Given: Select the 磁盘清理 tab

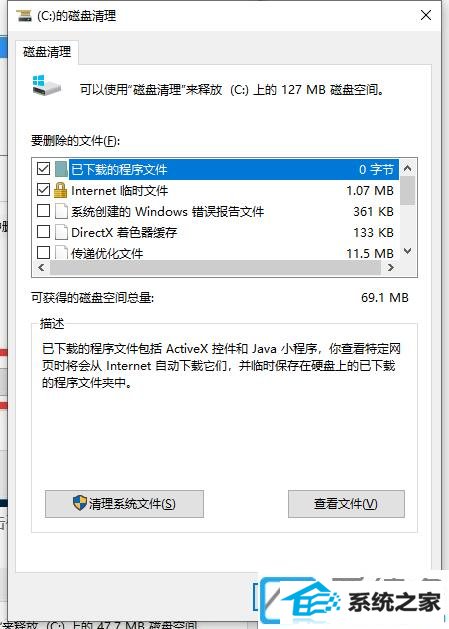Looking at the screenshot, I should pyautogui.click(x=47, y=52).
